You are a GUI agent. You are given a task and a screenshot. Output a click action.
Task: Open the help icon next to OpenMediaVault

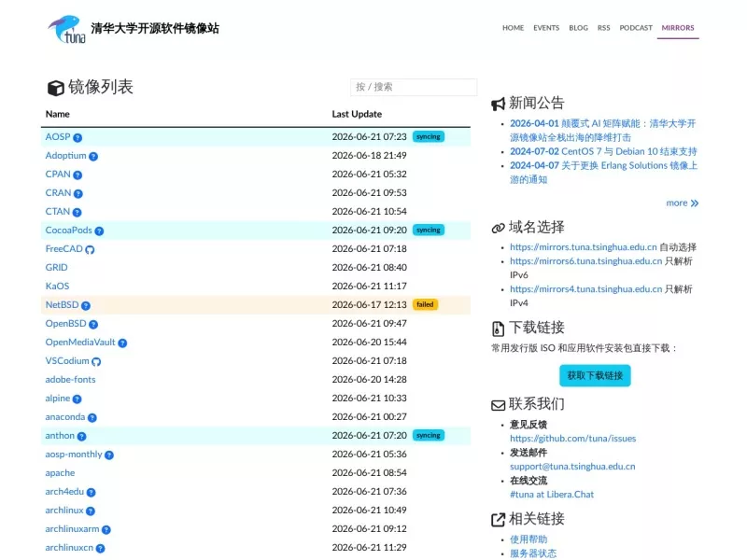[x=122, y=343]
